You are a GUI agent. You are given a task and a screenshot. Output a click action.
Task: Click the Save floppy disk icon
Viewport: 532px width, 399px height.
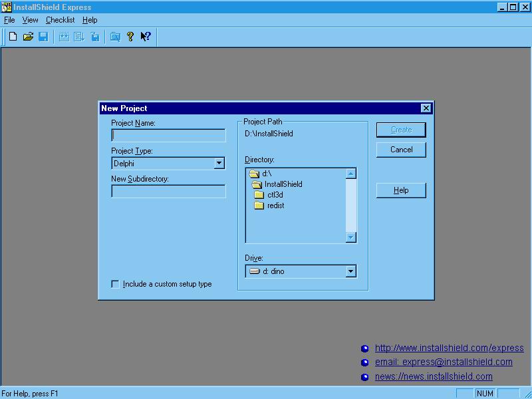point(43,37)
